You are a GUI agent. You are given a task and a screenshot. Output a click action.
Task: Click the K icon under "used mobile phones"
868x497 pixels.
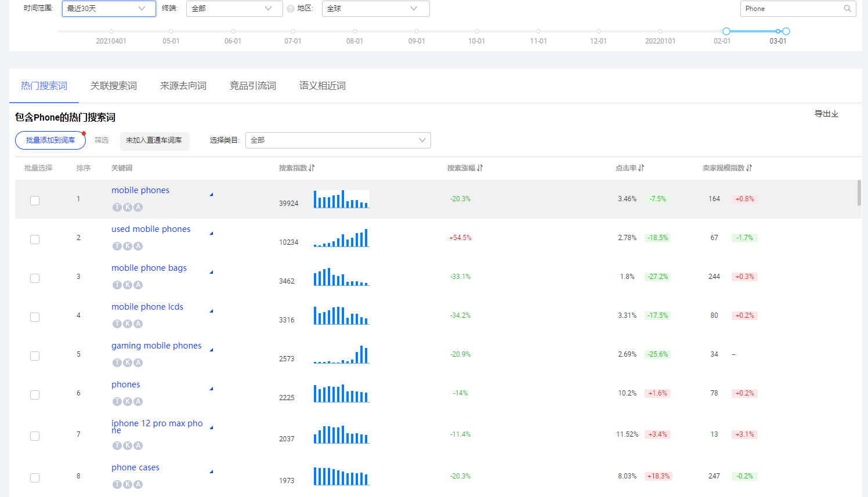[x=127, y=246]
